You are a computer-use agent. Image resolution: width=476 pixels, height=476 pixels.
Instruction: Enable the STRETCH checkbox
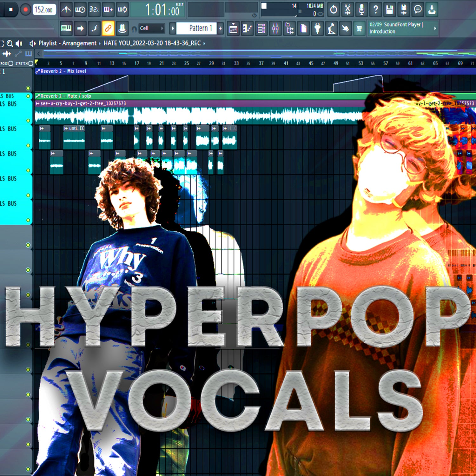[x=31, y=63]
